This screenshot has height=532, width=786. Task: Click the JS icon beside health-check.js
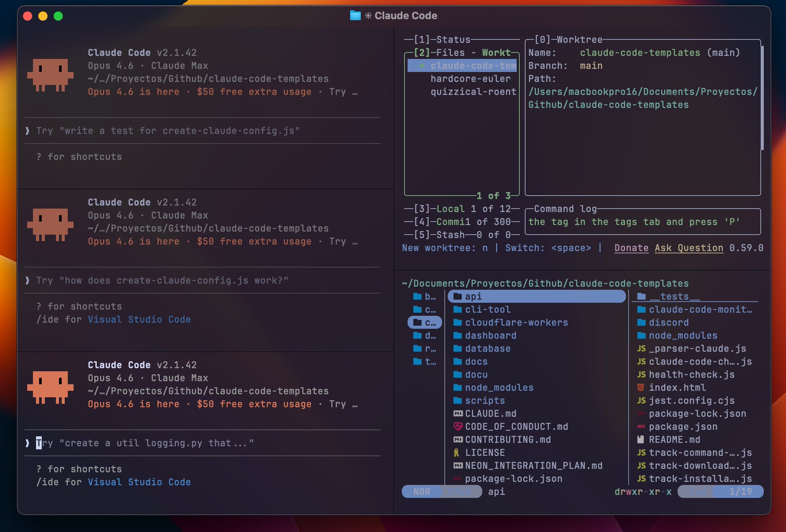[x=641, y=374]
